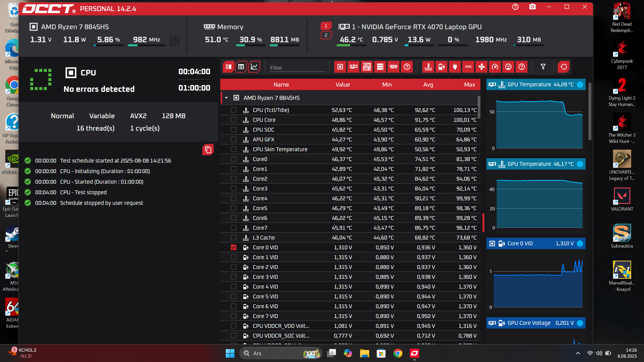Image resolution: width=644 pixels, height=362 pixels.
Task: Click the Memory usage percent bar
Action: tap(251, 45)
